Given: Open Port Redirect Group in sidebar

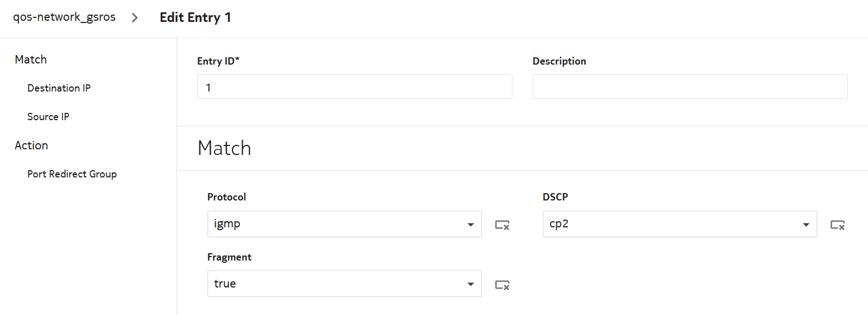Looking at the screenshot, I should (x=72, y=174).
